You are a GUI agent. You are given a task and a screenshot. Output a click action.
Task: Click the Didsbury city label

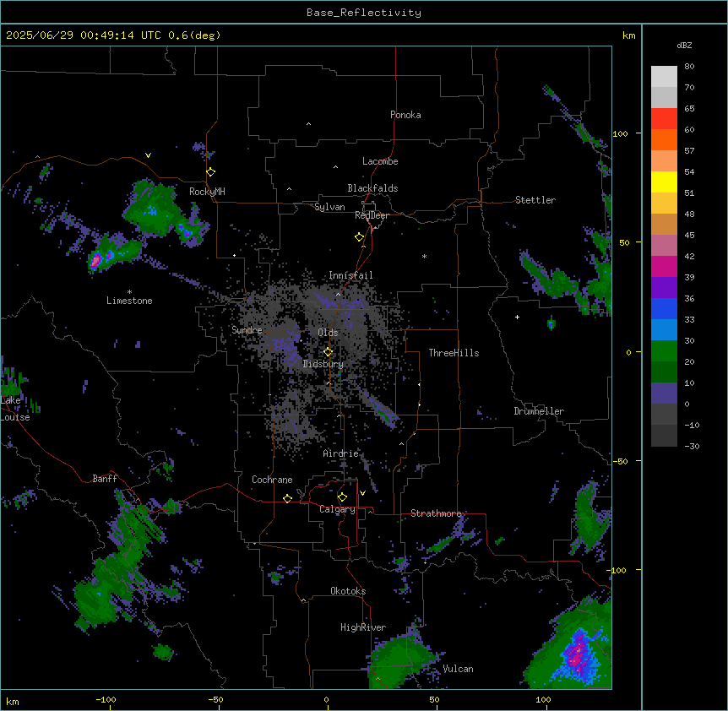coord(323,364)
